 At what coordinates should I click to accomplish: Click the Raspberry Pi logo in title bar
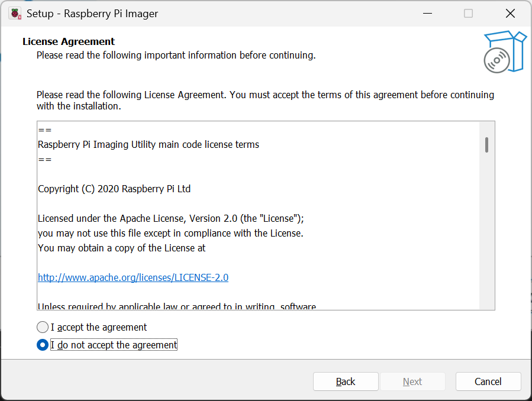[x=15, y=14]
